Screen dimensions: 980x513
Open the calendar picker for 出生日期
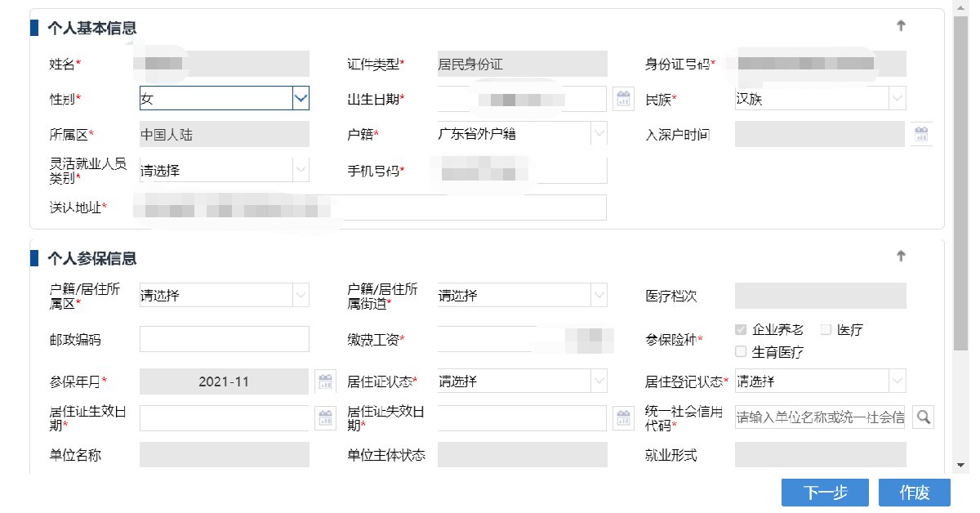coord(623,98)
